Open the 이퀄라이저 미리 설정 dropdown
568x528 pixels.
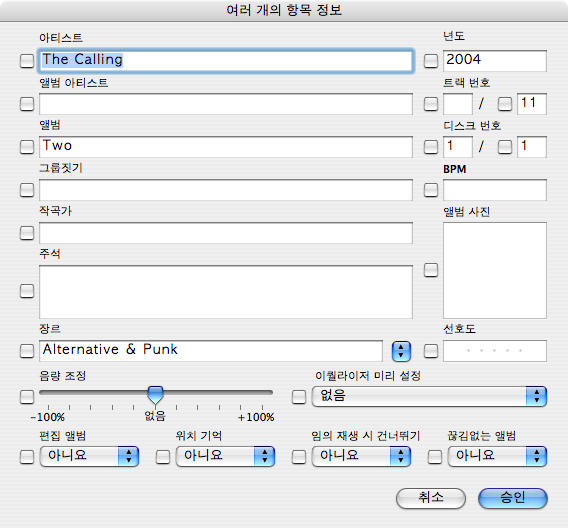click(429, 396)
